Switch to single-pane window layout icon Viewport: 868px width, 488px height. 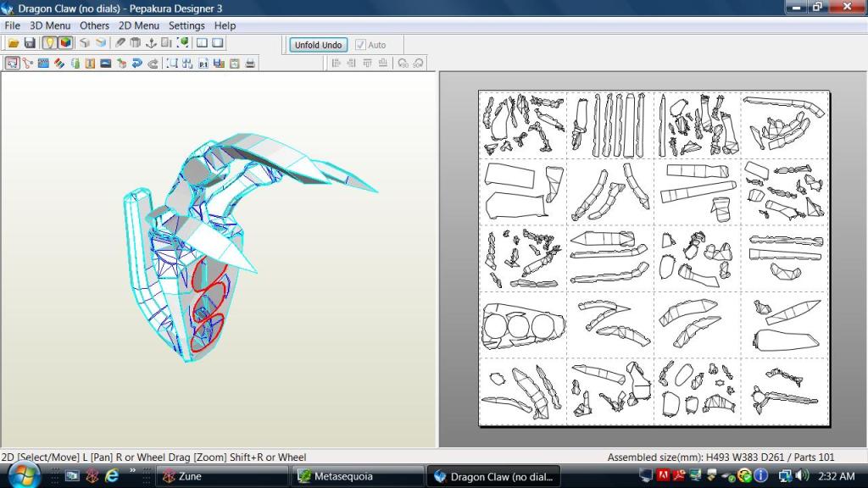click(218, 42)
